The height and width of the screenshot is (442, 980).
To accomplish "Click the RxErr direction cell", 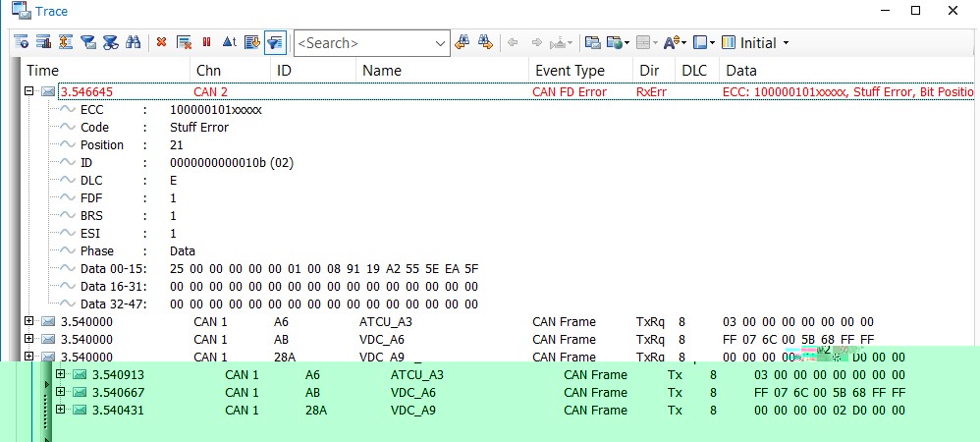I will [651, 92].
